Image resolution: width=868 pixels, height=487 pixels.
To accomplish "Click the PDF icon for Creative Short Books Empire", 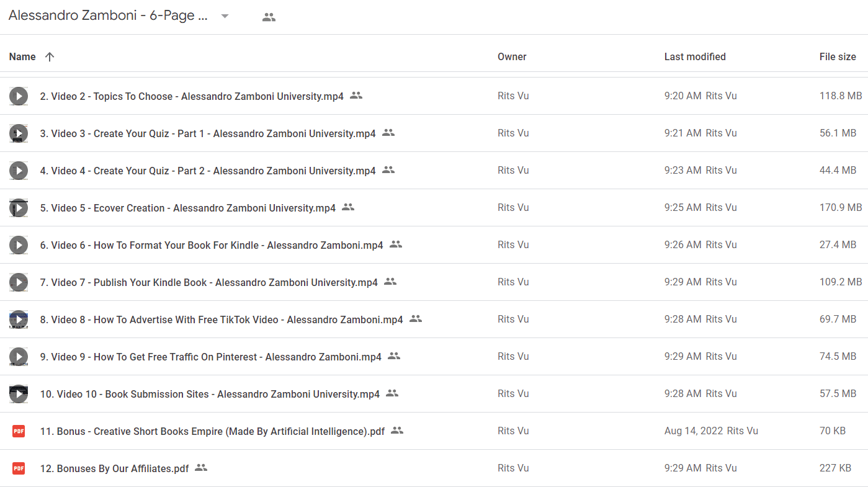I will (19, 431).
